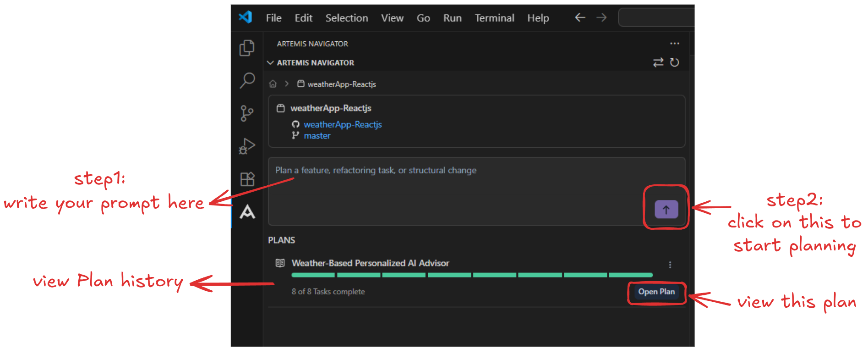Click the master branch link
Image resolution: width=868 pixels, height=349 pixels.
[x=317, y=136]
